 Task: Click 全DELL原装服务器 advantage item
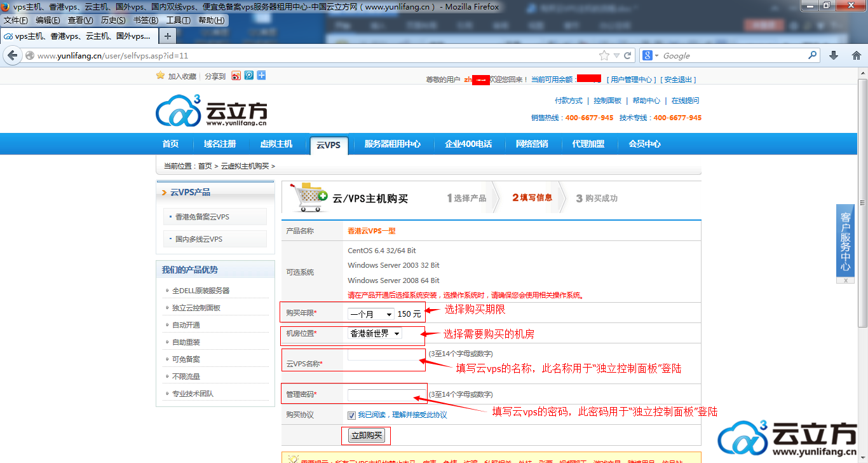click(x=201, y=291)
